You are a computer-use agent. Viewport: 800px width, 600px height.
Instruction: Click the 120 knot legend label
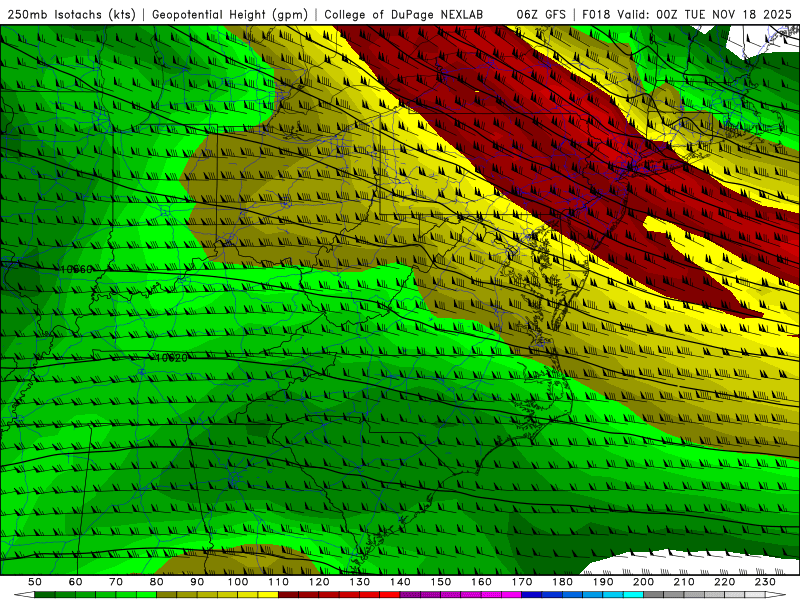(x=319, y=582)
